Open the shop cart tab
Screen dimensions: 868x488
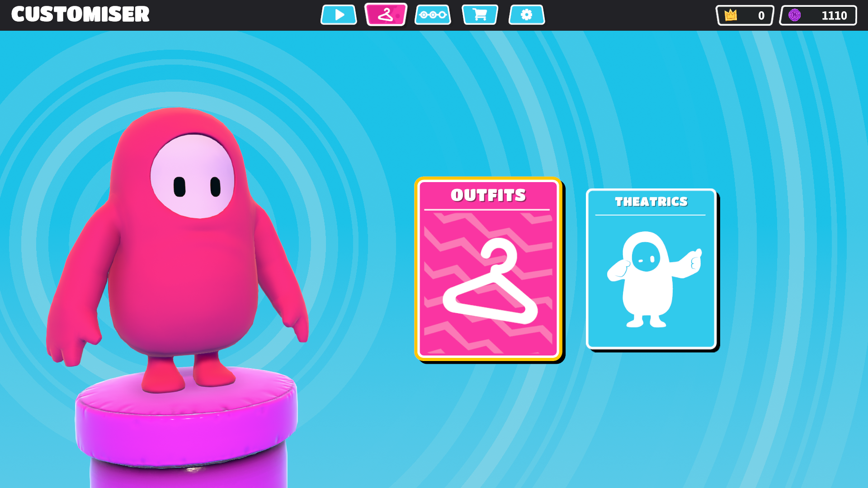[480, 15]
